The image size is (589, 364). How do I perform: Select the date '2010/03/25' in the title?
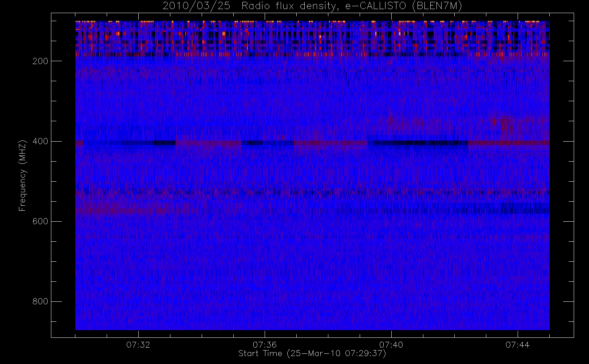pos(196,6)
